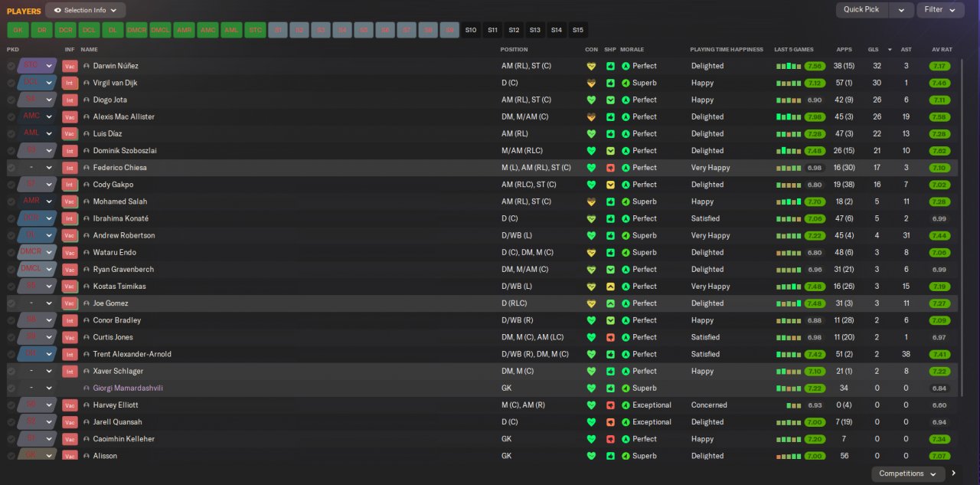Screen dimensions: 980x485
Task: Click the last 5 games bar for Alisson
Action: (x=789, y=456)
